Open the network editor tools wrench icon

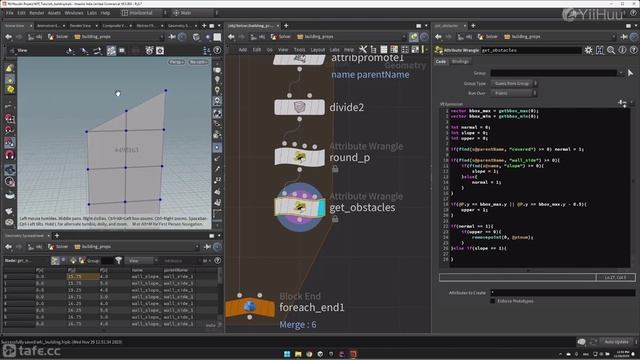pyautogui.click(x=362, y=50)
